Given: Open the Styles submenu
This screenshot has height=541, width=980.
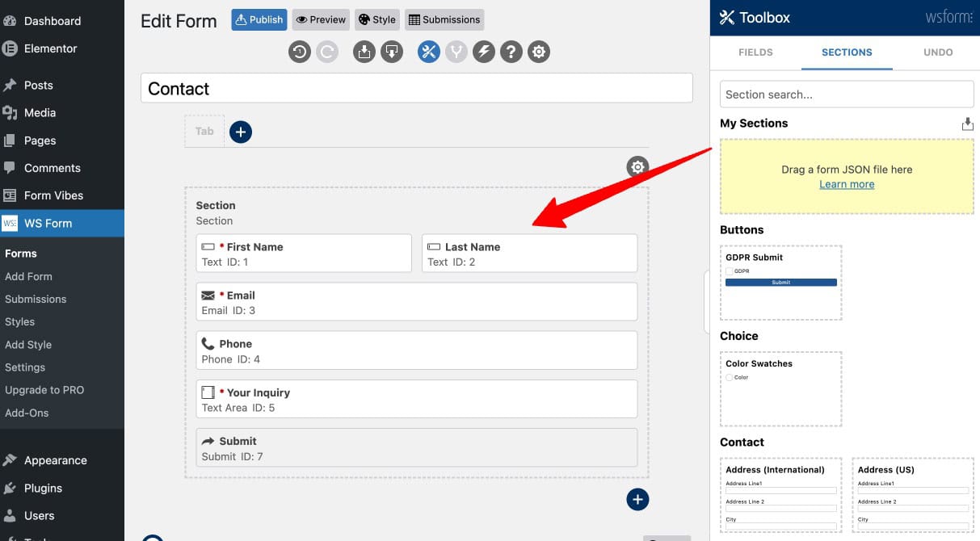Looking at the screenshot, I should tap(19, 321).
